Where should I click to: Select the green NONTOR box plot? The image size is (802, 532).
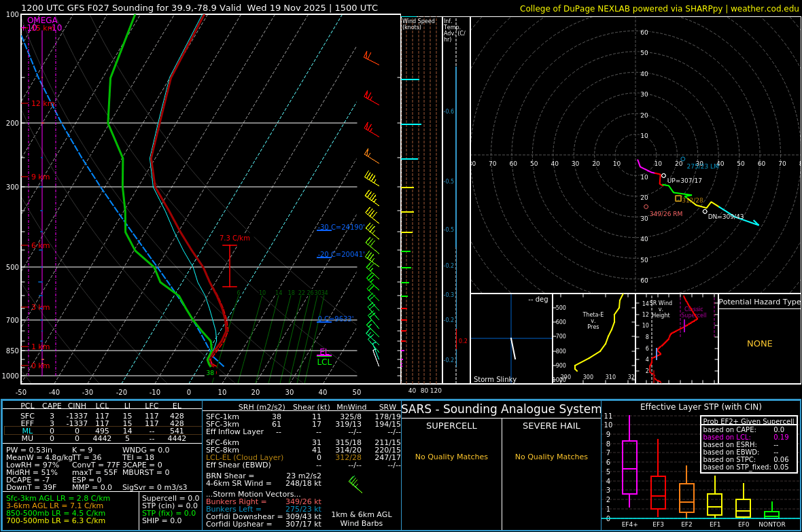pos(772,514)
